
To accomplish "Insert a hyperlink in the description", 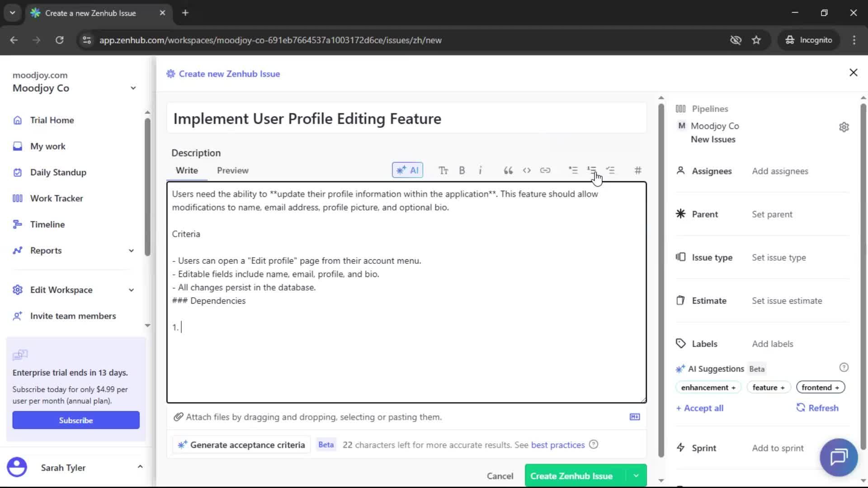I will click(546, 170).
